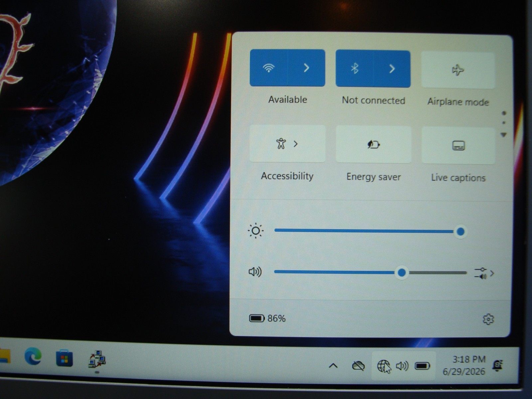Open File Explorer from the taskbar

5,356
